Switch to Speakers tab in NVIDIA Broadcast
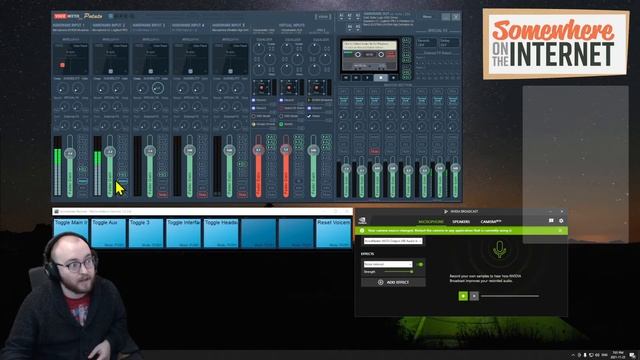 pos(461,222)
